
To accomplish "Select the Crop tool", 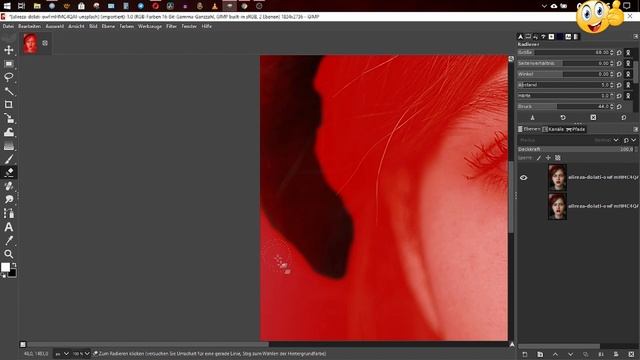I will coord(9,104).
